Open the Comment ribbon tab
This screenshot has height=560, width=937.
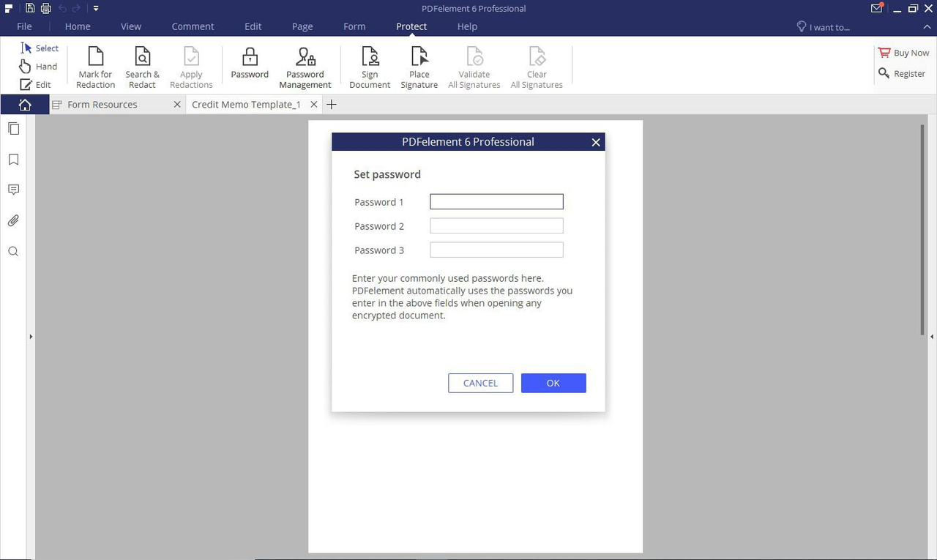193,26
